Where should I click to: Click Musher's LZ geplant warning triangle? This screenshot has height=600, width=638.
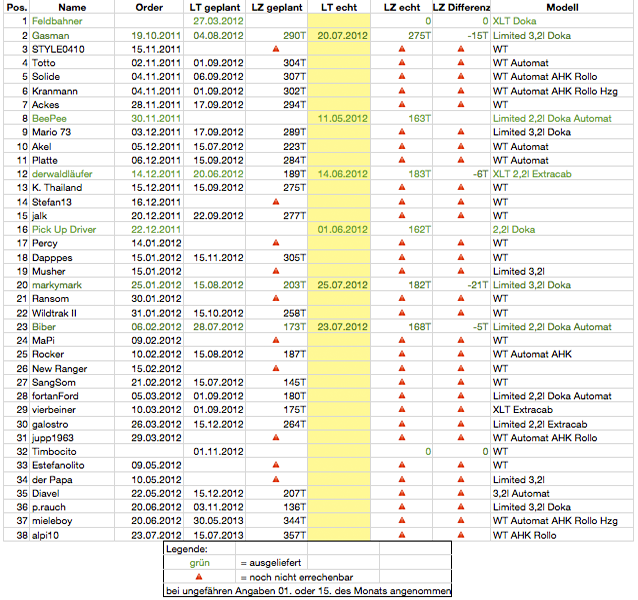click(276, 271)
